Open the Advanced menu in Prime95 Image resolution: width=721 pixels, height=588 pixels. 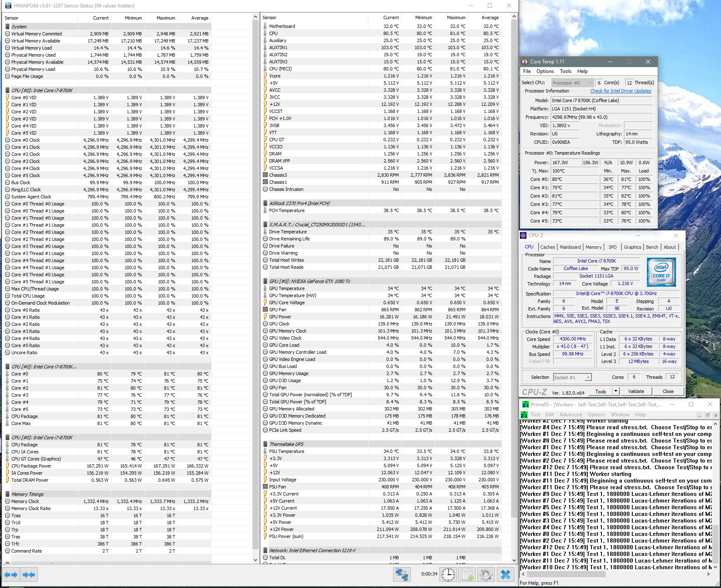click(x=571, y=415)
